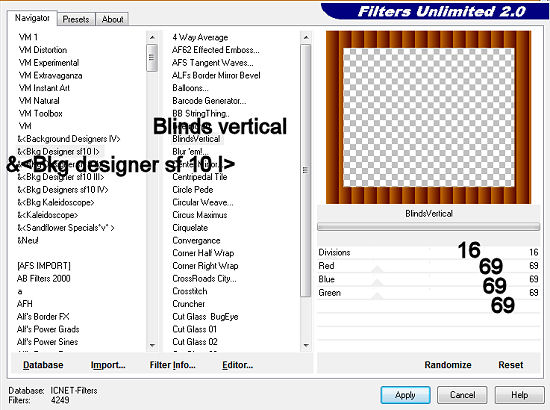Choose AF62 Effected Emboss... filter

pyautogui.click(x=216, y=50)
